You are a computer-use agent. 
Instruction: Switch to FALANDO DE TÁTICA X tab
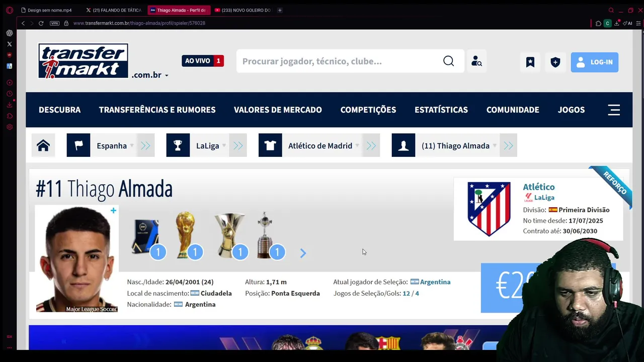tap(114, 10)
